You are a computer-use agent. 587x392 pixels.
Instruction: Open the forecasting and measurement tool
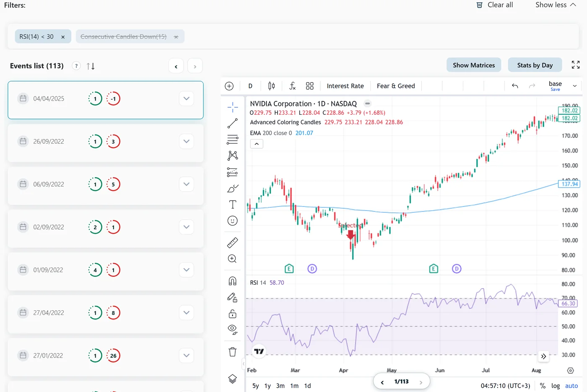tap(233, 172)
